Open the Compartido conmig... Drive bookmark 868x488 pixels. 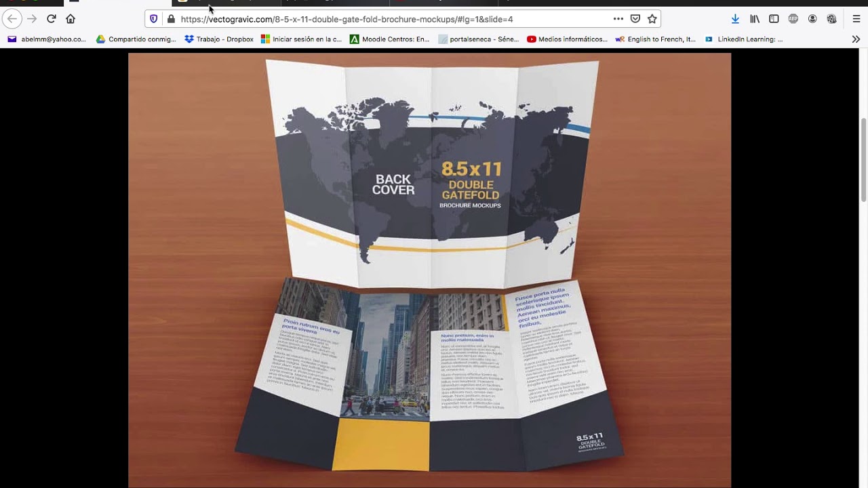coord(136,39)
